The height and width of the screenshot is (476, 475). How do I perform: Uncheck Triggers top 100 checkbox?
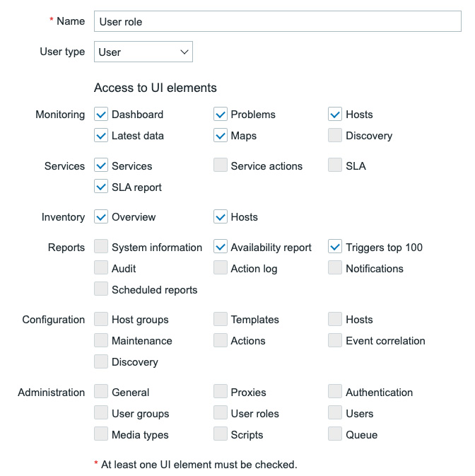pos(335,247)
